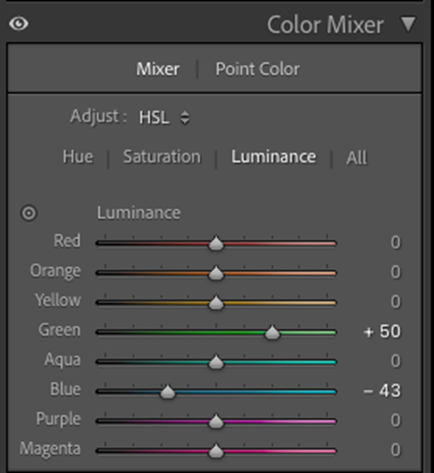Screen dimensions: 434x473
Task: Open the Adjust HSL dropdown
Action: 164,117
